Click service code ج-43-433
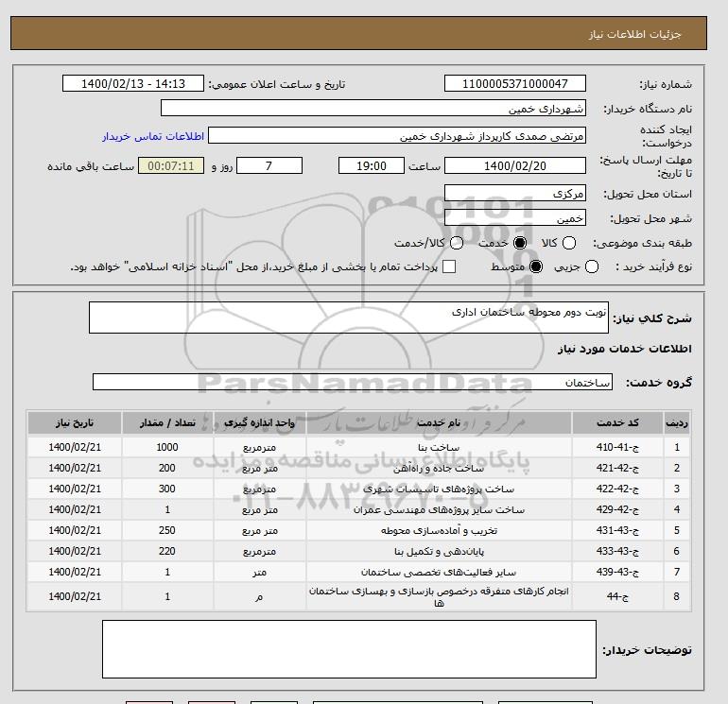Viewport: 728px width, 704px height. pos(617,551)
